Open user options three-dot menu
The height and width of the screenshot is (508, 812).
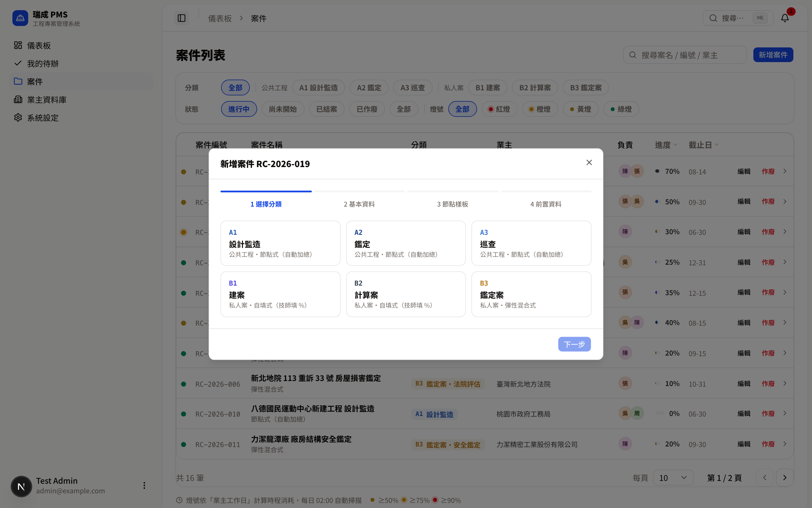pos(144,485)
